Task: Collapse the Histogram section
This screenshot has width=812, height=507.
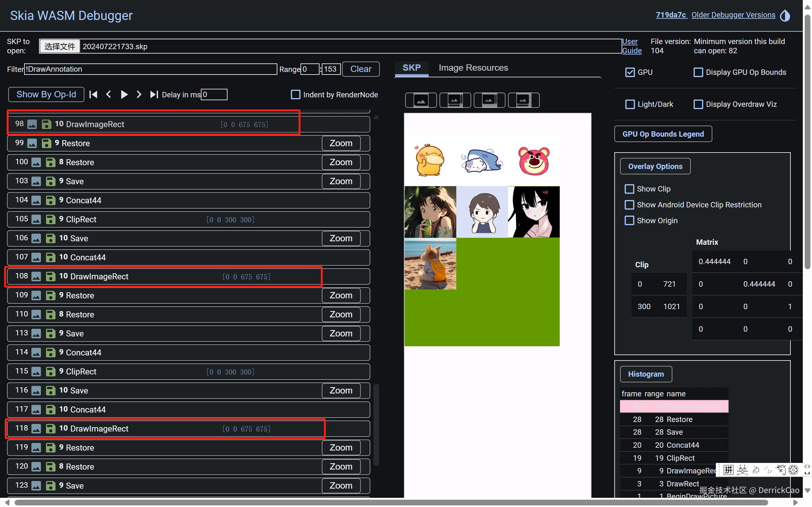Action: tap(646, 374)
